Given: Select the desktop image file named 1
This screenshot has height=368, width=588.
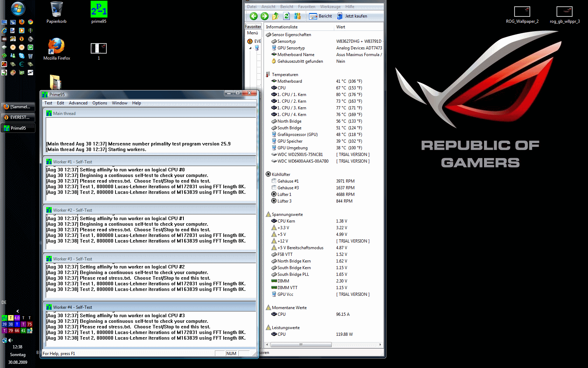Looking at the screenshot, I should pos(99,52).
